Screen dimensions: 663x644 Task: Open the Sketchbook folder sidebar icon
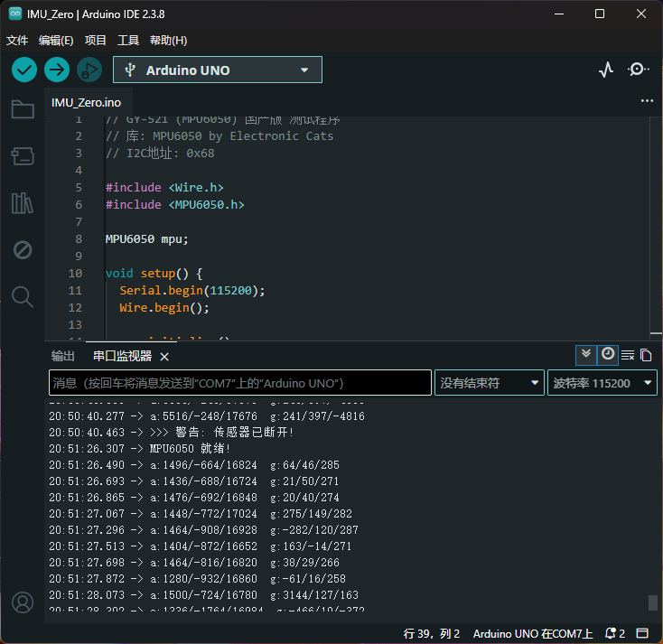[23, 109]
